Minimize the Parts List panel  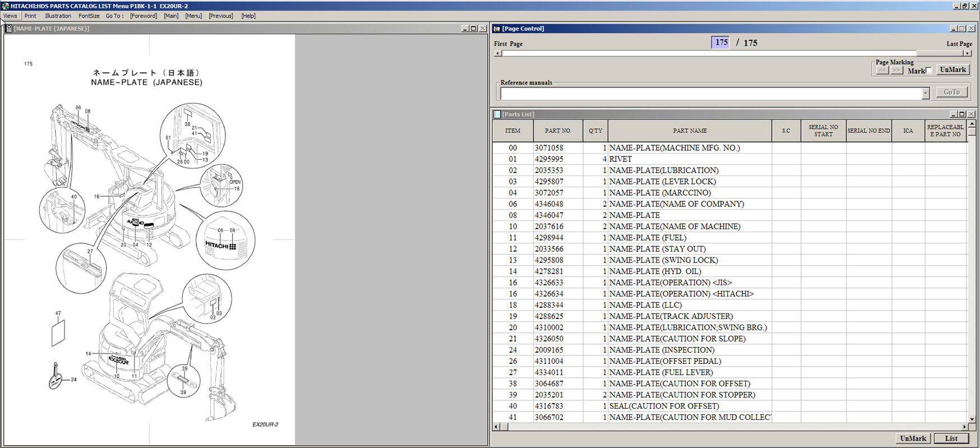953,114
